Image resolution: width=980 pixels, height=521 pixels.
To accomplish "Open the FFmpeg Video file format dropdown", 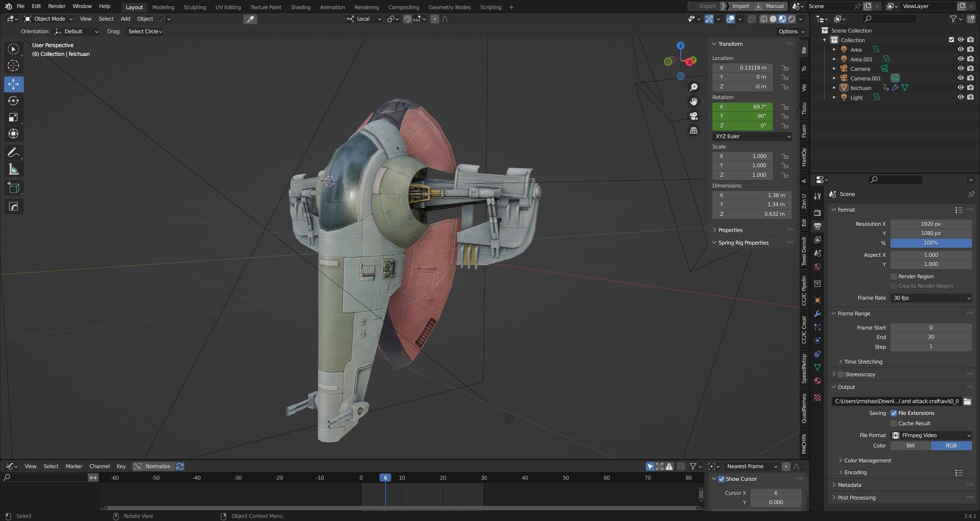I will coord(931,435).
